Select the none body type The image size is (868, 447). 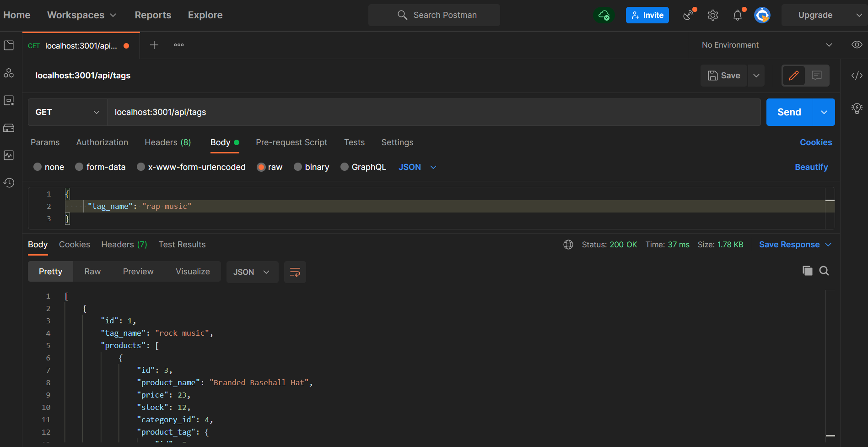click(38, 167)
